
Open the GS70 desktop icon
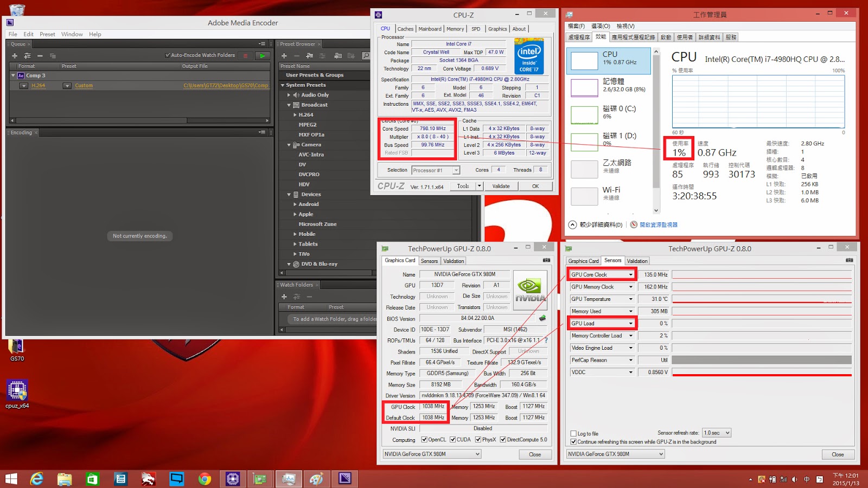click(17, 350)
